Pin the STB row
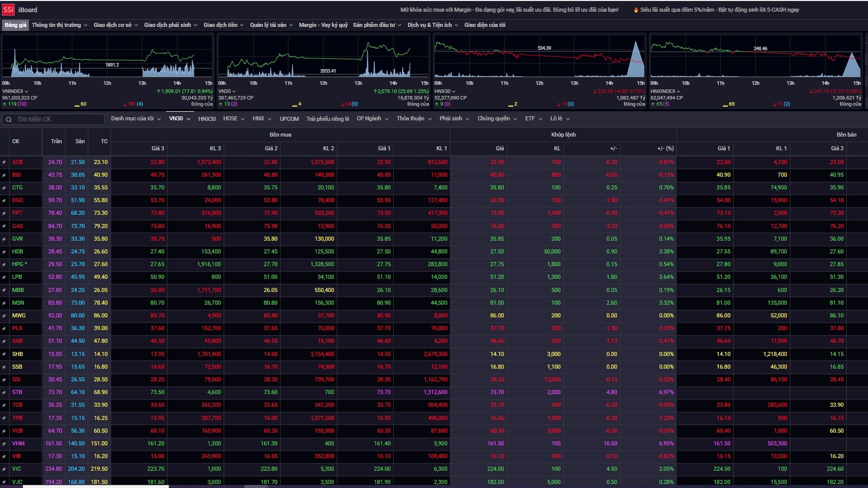The height and width of the screenshot is (488, 868). pos(4,393)
